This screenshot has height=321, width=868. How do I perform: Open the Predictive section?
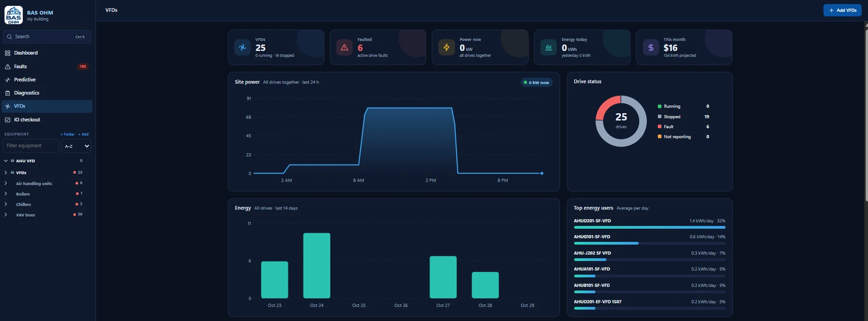tap(47, 80)
